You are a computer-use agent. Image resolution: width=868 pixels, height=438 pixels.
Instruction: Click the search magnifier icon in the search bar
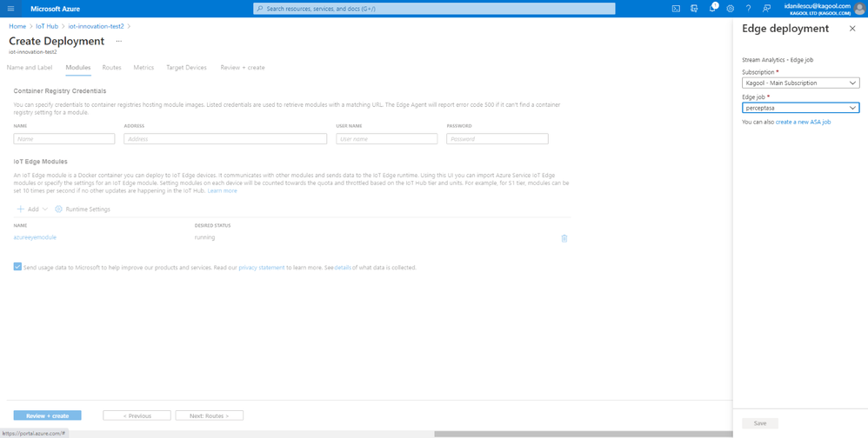pyautogui.click(x=260, y=9)
